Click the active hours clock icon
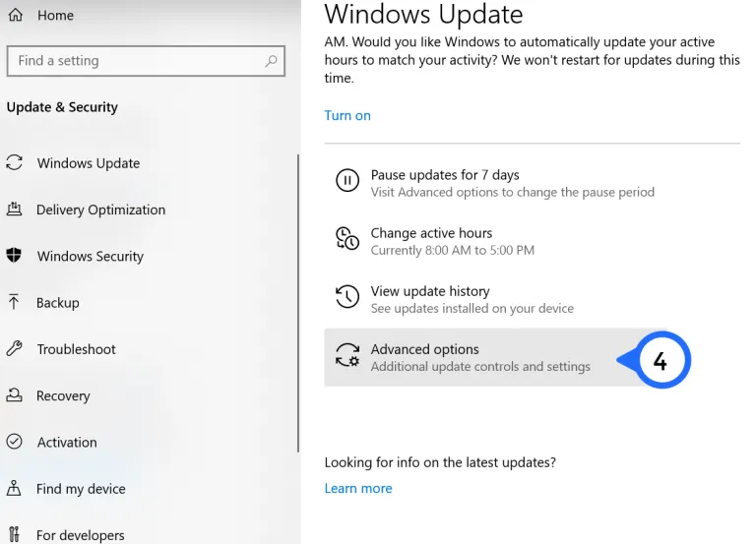This screenshot has width=756, height=544. coord(347,238)
